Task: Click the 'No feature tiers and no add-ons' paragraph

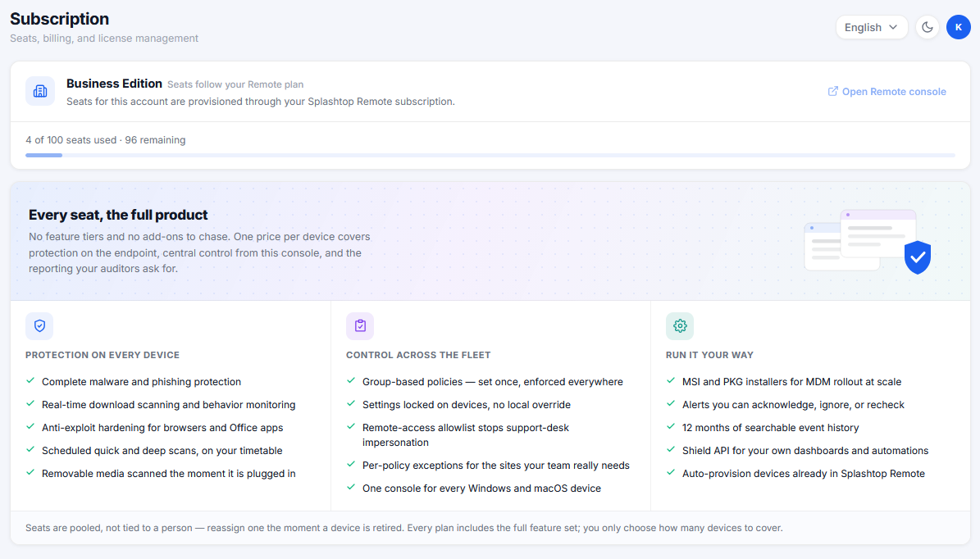Action: point(199,253)
